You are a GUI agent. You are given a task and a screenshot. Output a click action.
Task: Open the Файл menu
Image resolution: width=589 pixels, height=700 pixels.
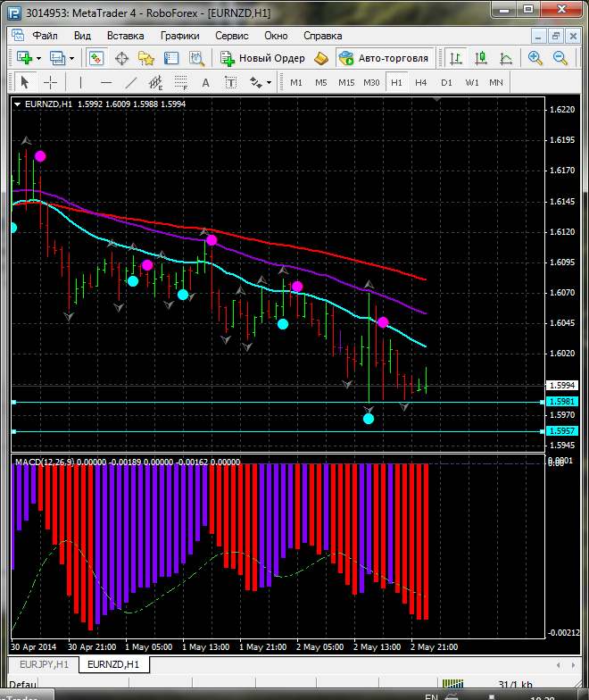point(45,36)
